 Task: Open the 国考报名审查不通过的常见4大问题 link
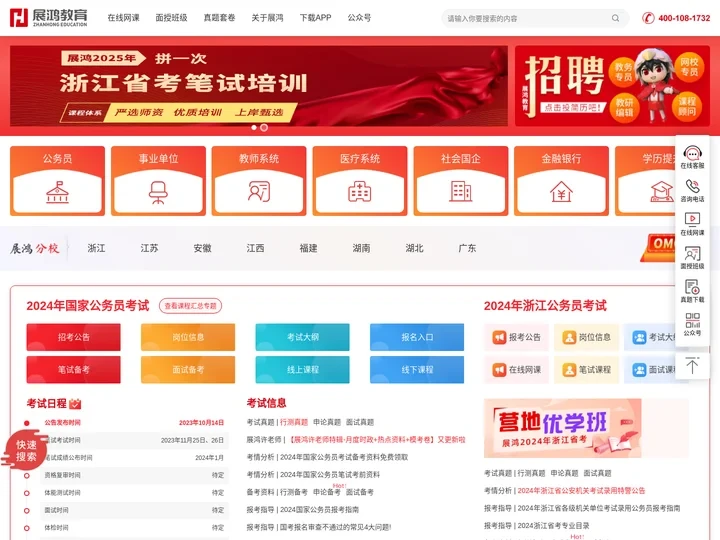[x=336, y=527]
